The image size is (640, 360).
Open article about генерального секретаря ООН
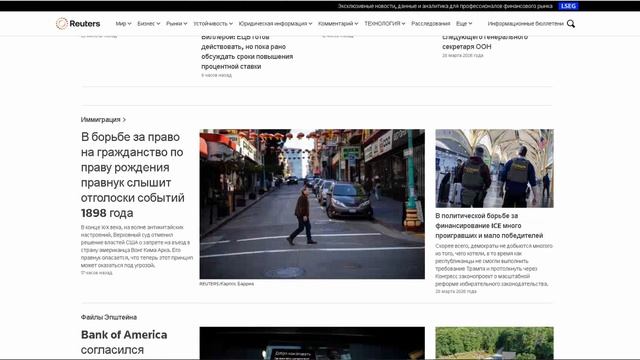[485, 42]
